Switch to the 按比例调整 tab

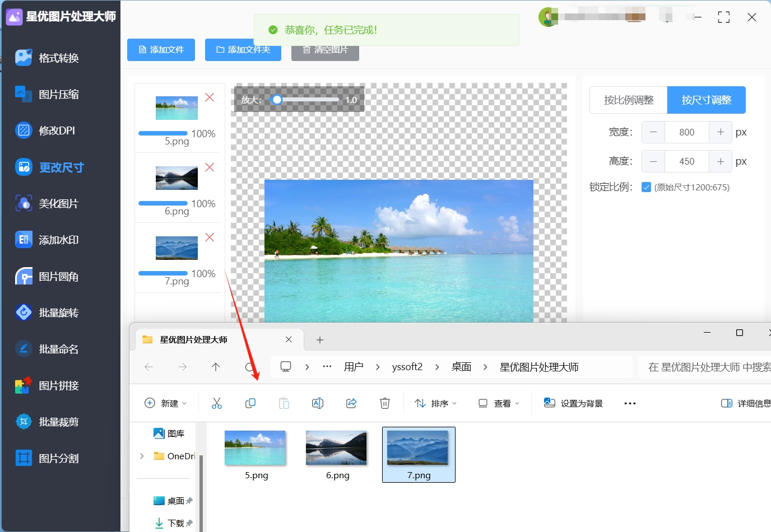coord(629,100)
